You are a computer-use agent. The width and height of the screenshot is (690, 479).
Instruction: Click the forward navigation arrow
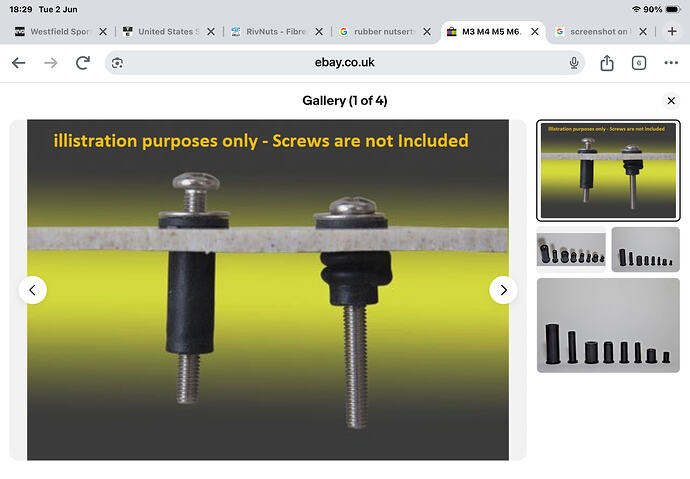[x=51, y=63]
